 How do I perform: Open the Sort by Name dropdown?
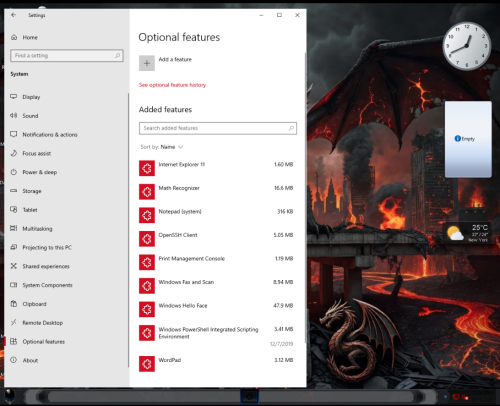[x=162, y=147]
